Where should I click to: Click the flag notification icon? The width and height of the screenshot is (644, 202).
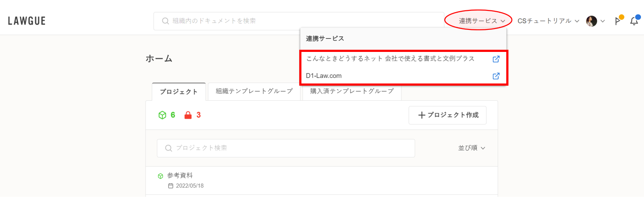(618, 21)
